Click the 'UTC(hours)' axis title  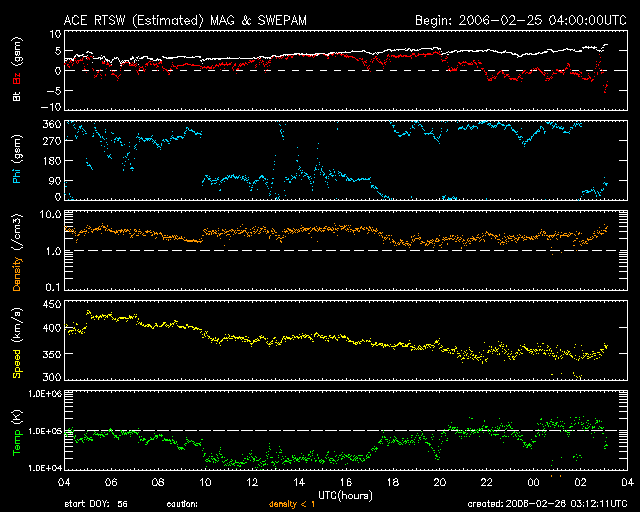pos(345,496)
